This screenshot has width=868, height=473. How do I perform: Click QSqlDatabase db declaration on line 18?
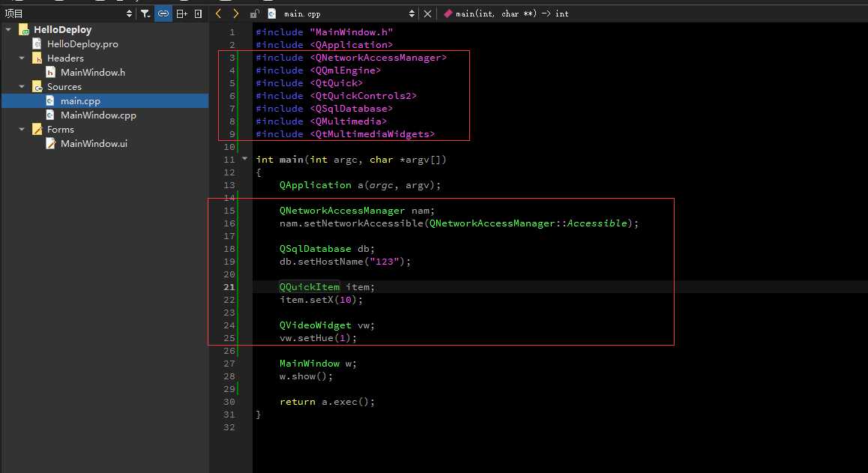tap(327, 249)
